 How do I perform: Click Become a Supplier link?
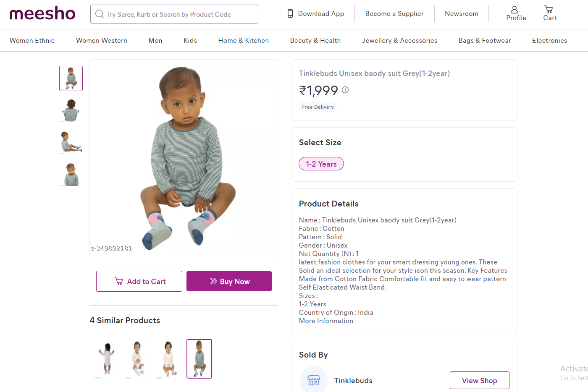tap(394, 14)
